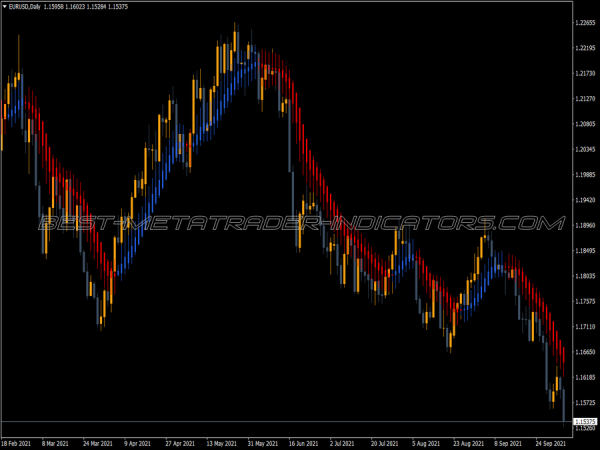
Task: Select the 27 Apr 2021 date label
Action: click(182, 442)
